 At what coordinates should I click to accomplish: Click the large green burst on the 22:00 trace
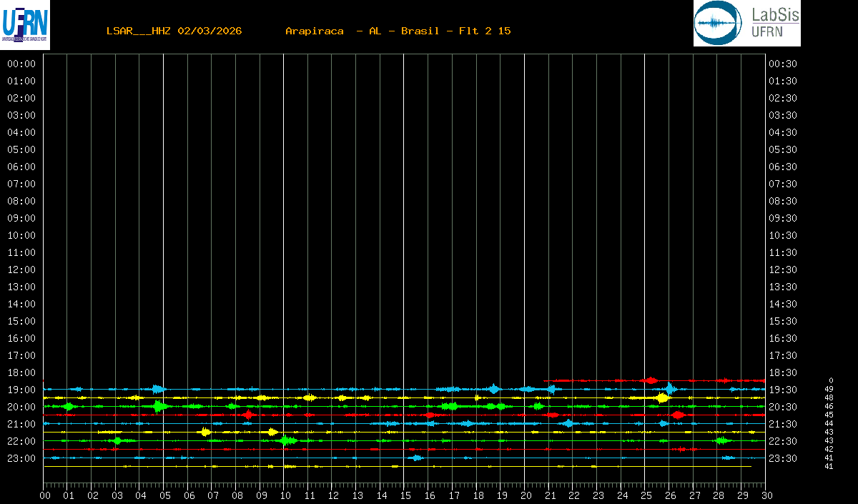point(287,440)
